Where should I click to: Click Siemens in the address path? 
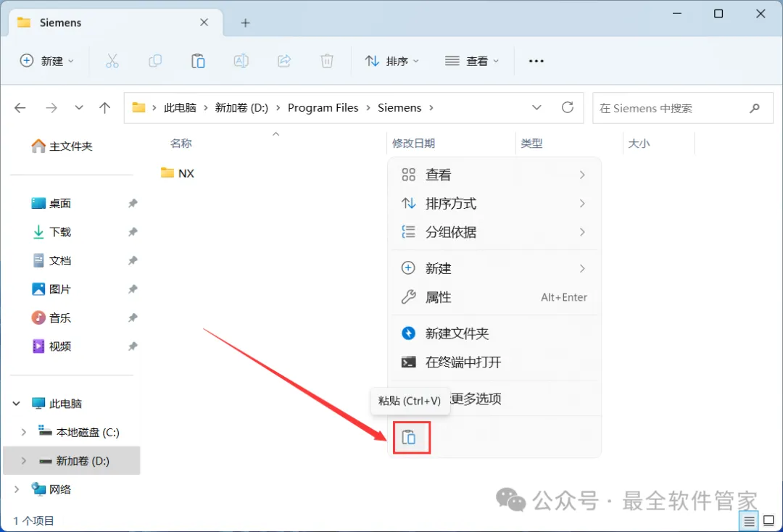coord(399,108)
